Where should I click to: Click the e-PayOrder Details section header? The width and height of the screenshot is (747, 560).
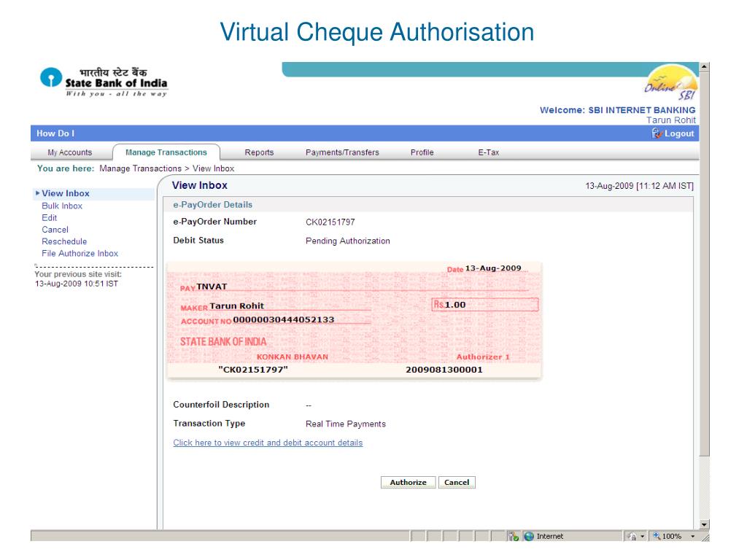coord(212,205)
